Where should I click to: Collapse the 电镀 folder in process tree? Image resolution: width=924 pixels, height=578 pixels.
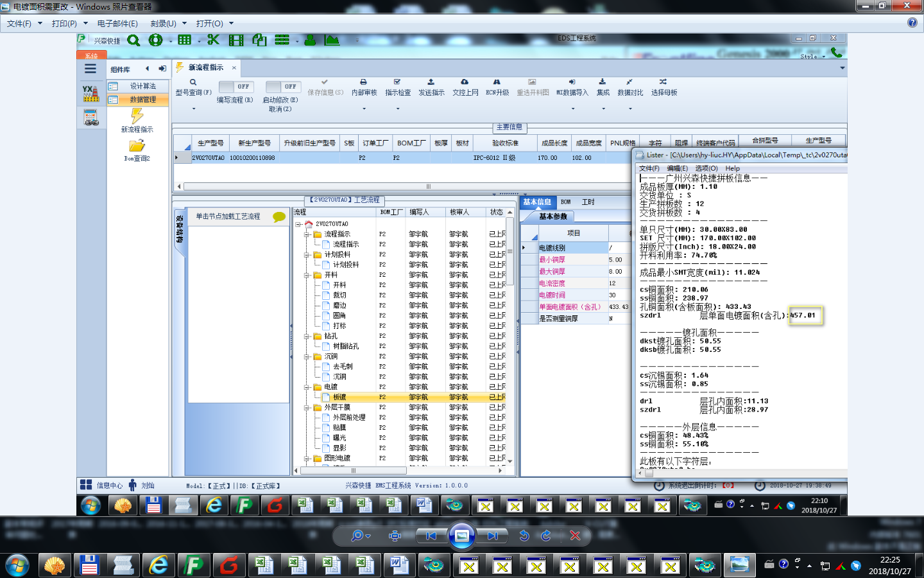307,387
